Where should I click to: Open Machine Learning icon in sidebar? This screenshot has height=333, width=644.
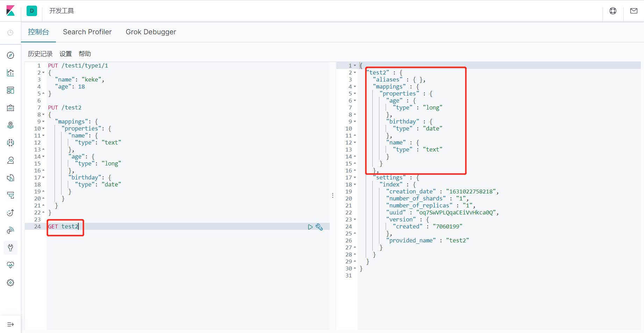(x=10, y=143)
